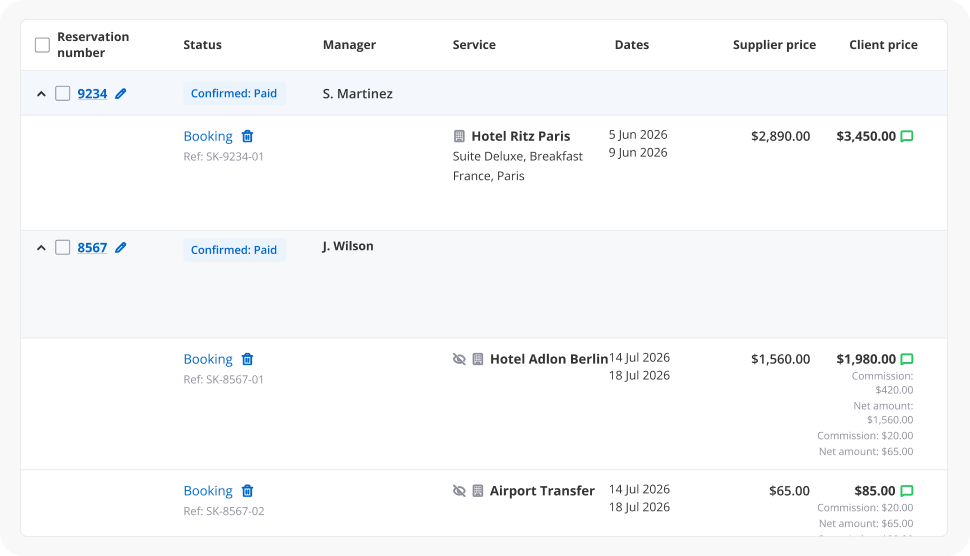Click the edit pencil next to reservation 8567

coord(121,247)
